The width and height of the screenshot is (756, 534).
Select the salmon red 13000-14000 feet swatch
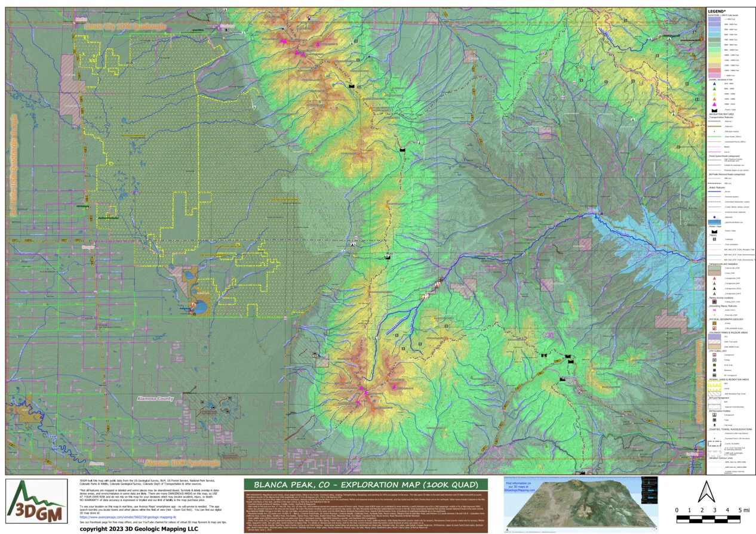point(714,70)
